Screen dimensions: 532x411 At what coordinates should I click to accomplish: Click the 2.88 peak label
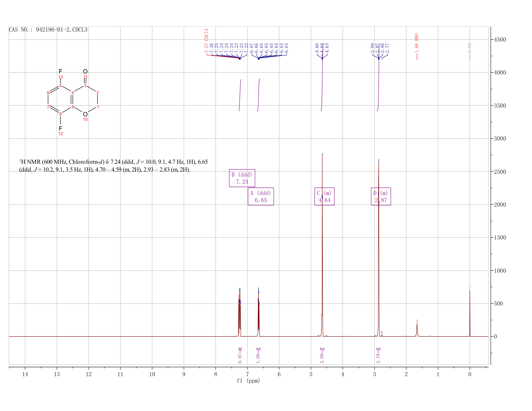(372, 48)
